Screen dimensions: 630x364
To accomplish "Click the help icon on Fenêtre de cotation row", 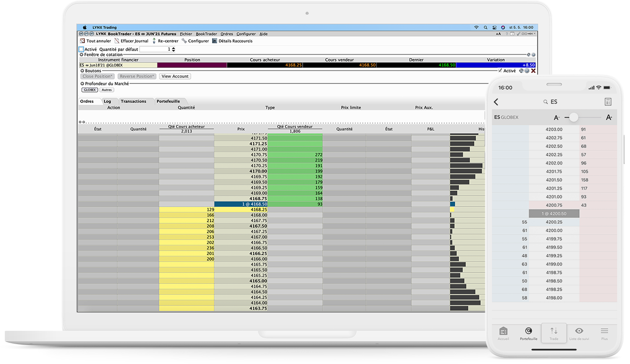I will coord(533,55).
